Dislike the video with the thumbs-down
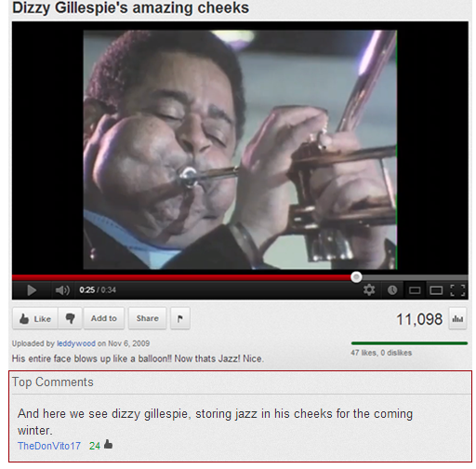476x469 pixels. 71,318
